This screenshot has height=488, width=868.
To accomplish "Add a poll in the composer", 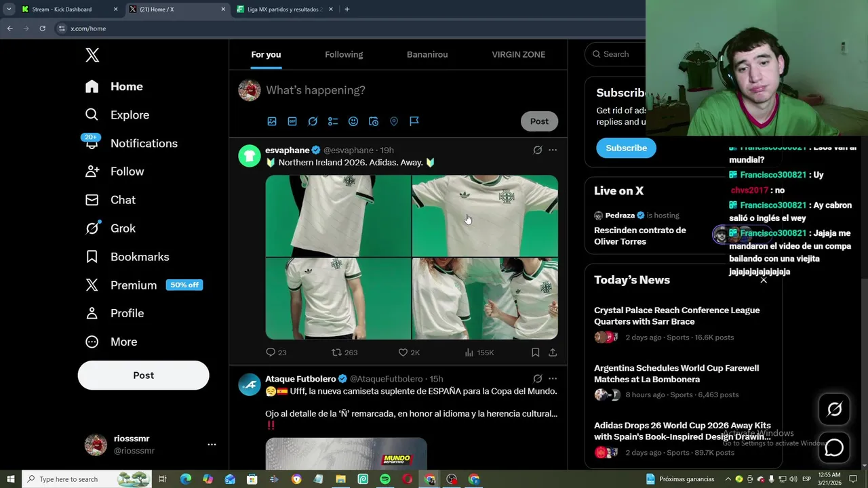I will (333, 121).
